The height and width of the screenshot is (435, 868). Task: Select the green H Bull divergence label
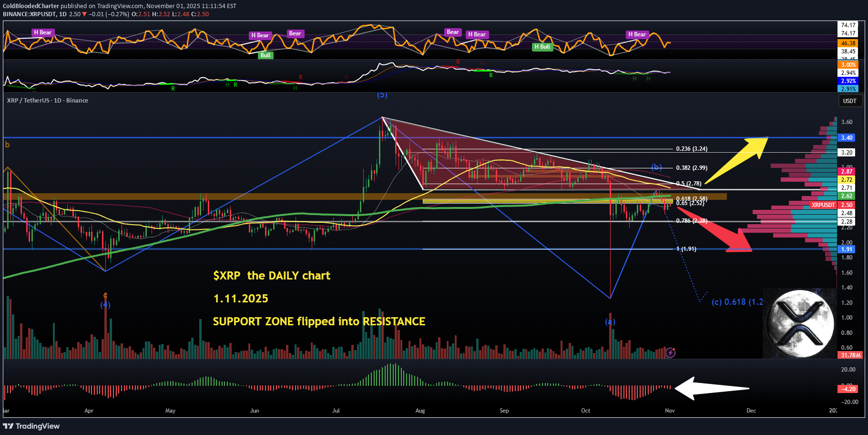(542, 47)
